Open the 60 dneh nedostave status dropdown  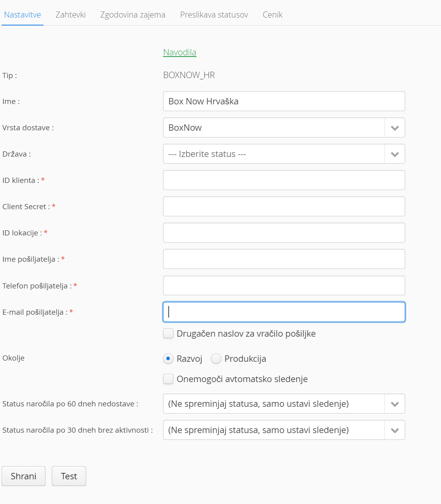click(394, 404)
